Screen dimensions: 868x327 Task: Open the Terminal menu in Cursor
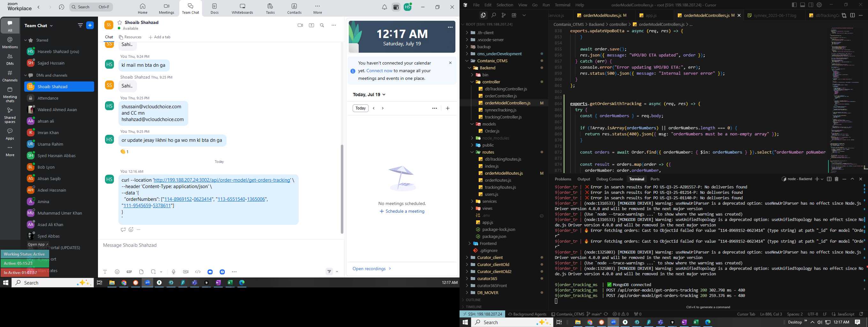[x=562, y=5]
